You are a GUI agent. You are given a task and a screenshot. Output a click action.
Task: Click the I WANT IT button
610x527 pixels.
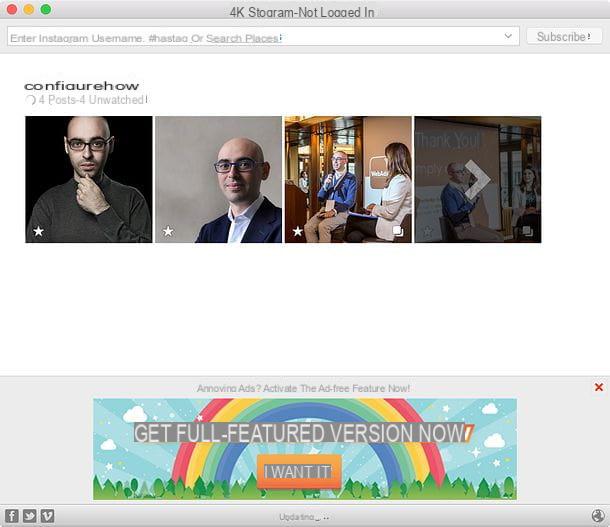pyautogui.click(x=299, y=472)
